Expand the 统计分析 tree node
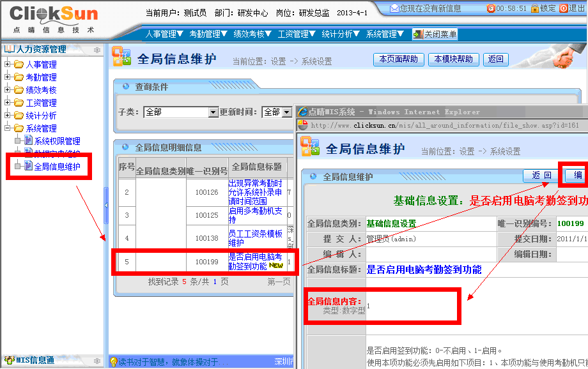This screenshot has height=369, width=588. point(7,116)
